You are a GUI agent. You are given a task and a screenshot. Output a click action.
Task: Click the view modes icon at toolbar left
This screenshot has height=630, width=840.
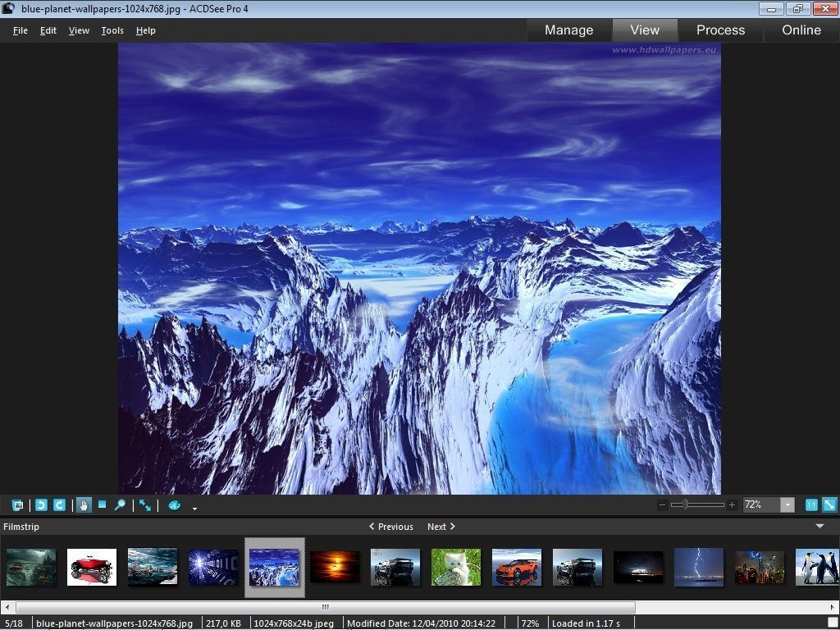pyautogui.click(x=17, y=504)
